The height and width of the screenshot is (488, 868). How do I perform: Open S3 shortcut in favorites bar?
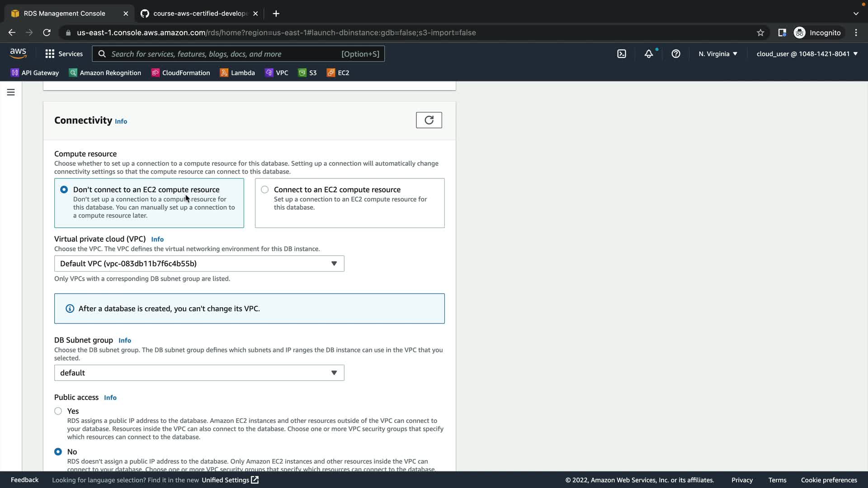(x=307, y=73)
